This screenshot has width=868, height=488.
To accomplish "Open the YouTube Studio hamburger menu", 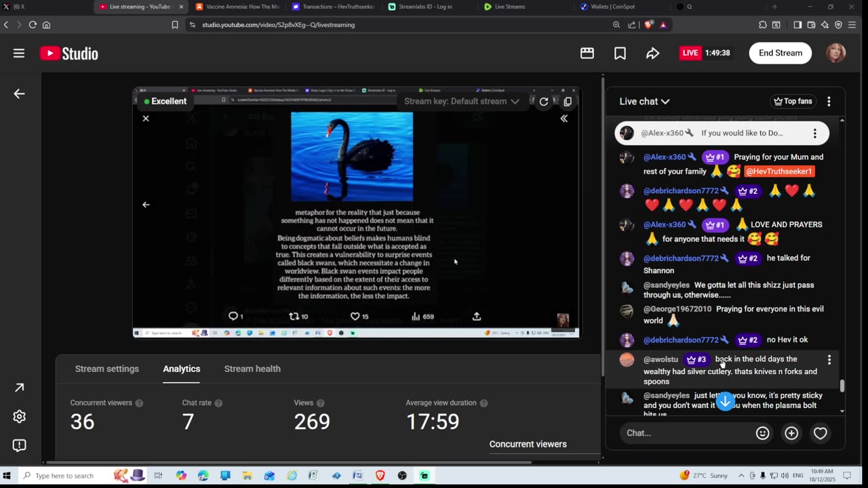I will click(x=19, y=53).
